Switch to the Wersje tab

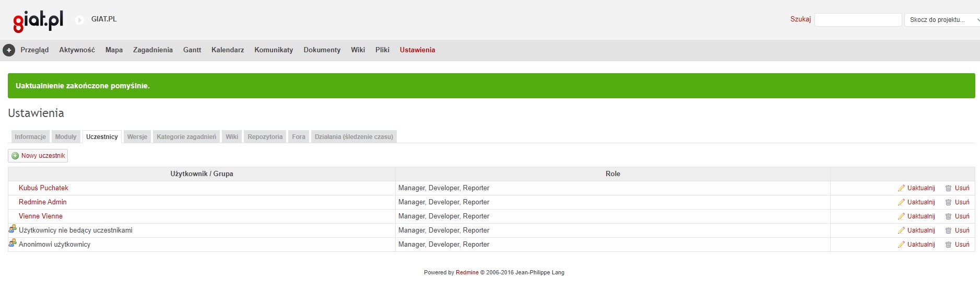(137, 137)
